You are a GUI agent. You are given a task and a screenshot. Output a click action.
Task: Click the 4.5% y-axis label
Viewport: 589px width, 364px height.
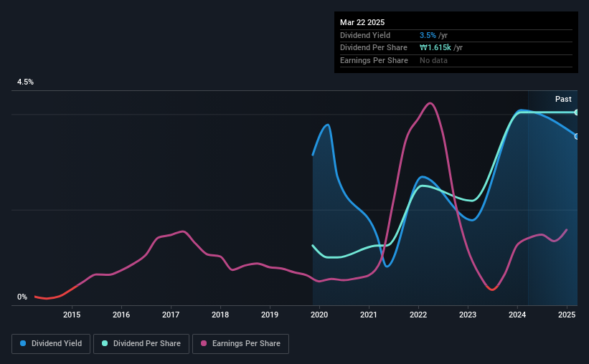pos(25,82)
